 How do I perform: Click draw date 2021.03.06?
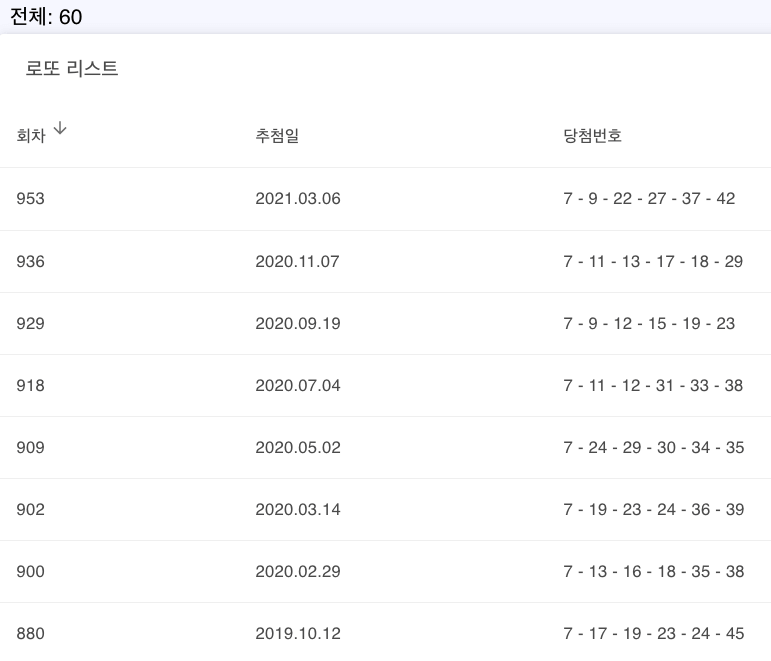pos(298,198)
